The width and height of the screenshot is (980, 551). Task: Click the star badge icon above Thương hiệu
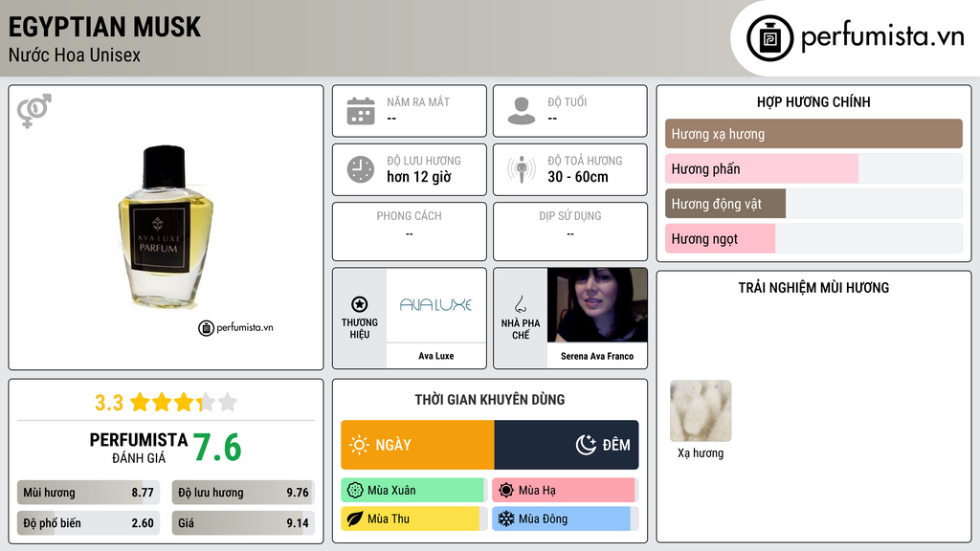pyautogui.click(x=360, y=304)
